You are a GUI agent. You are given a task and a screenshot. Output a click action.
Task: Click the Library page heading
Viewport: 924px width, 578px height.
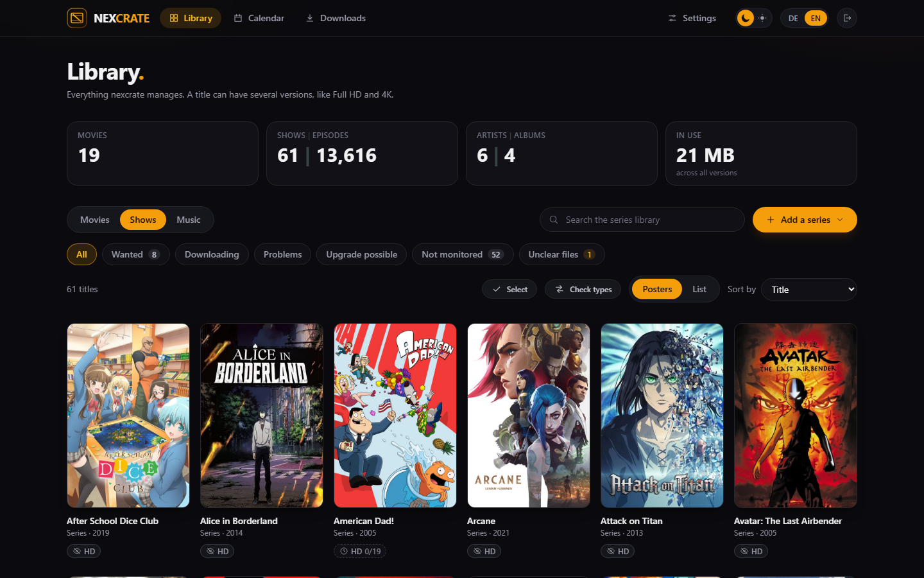pyautogui.click(x=105, y=72)
